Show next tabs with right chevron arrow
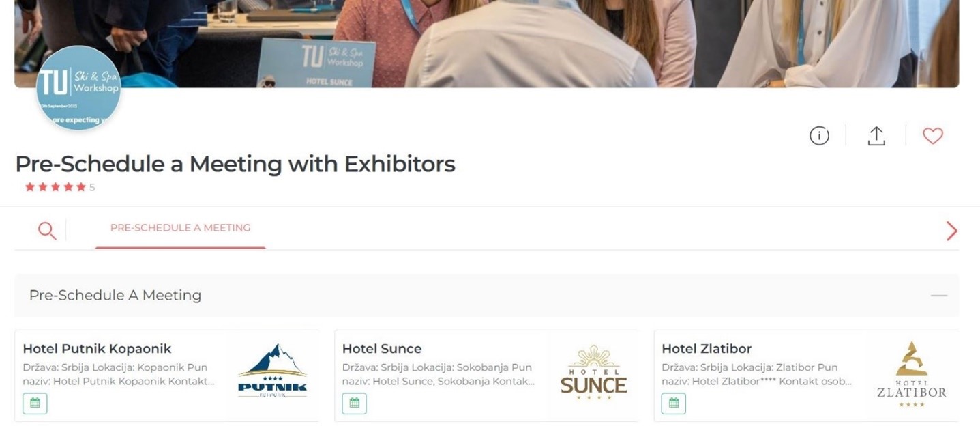This screenshot has width=980, height=439. 952,231
